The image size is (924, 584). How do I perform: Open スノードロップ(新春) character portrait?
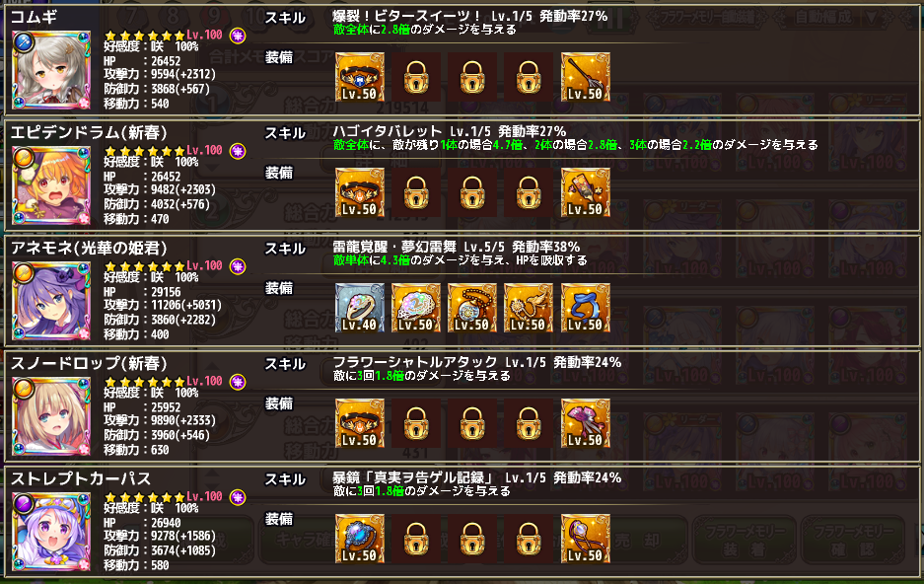(51, 416)
